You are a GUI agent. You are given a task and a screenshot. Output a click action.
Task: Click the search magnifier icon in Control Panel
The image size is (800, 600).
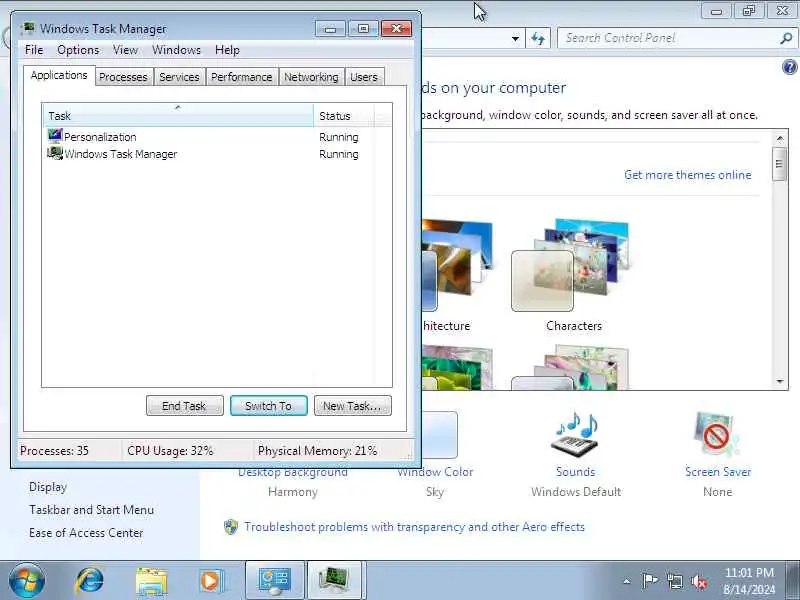tap(786, 38)
